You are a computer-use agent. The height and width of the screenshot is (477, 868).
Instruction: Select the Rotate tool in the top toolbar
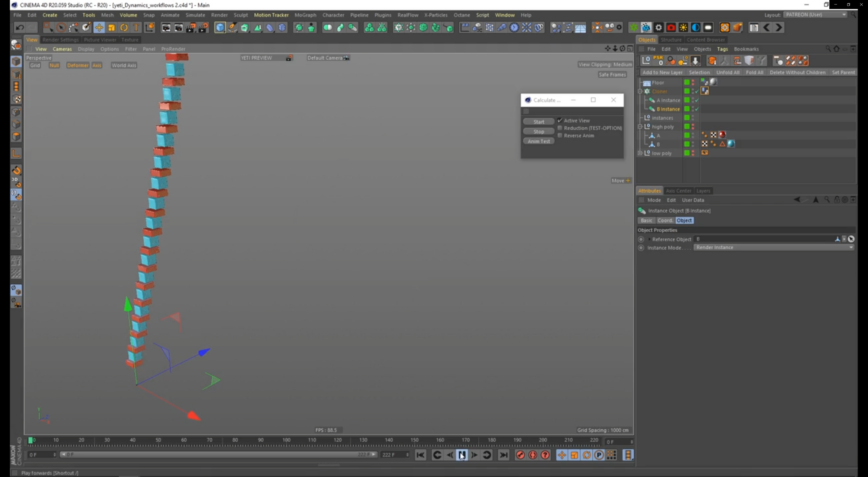[x=124, y=28]
